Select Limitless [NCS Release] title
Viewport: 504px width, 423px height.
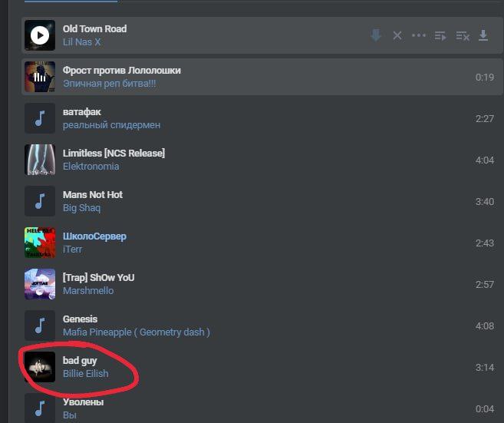(114, 153)
